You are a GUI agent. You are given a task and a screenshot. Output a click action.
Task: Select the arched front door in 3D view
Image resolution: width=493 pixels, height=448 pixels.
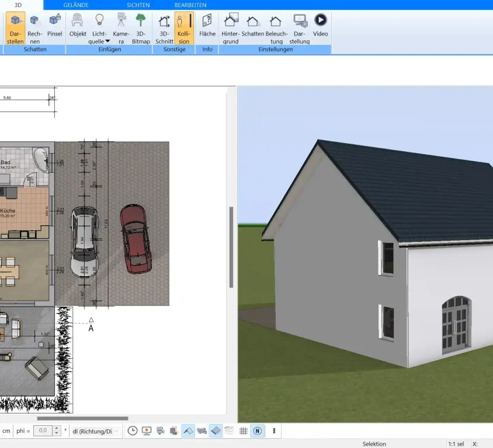pyautogui.click(x=457, y=325)
